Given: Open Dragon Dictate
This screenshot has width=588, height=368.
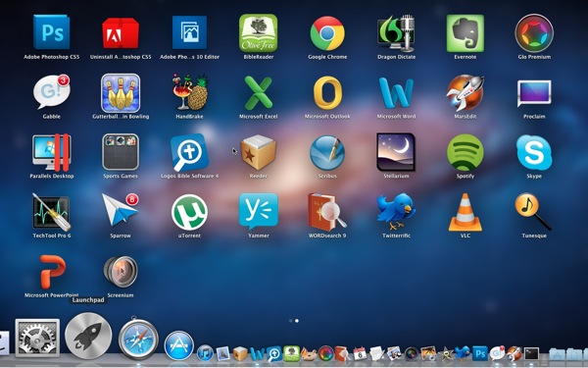Looking at the screenshot, I should [x=396, y=33].
